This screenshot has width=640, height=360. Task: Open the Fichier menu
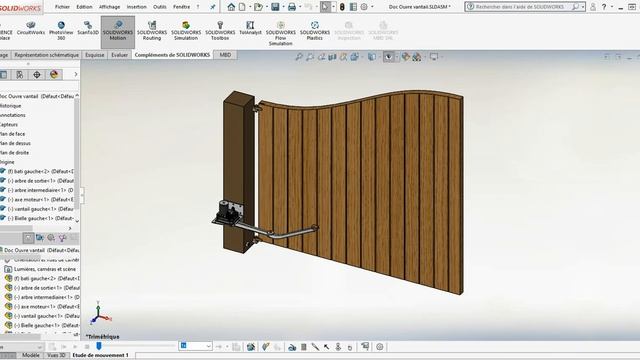62,7
